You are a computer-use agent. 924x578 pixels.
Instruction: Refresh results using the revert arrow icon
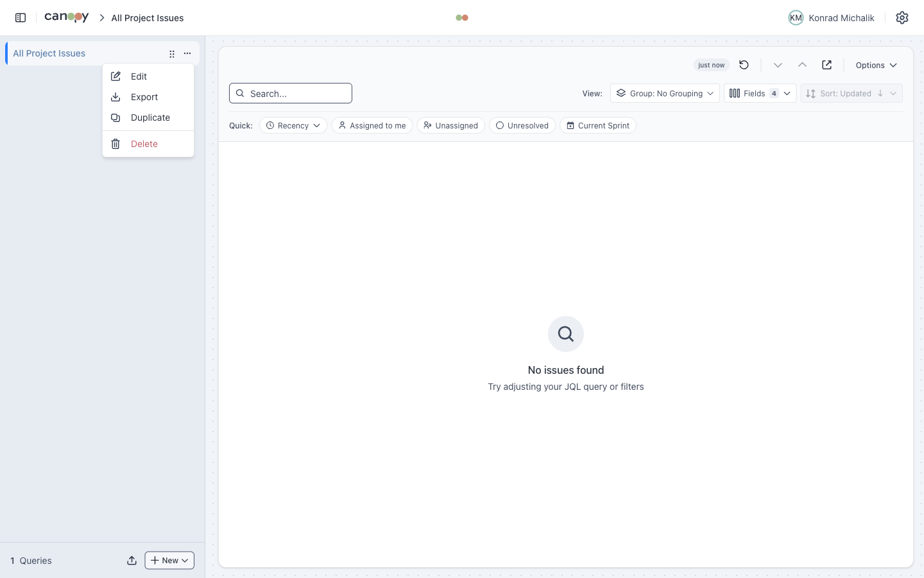(x=744, y=65)
